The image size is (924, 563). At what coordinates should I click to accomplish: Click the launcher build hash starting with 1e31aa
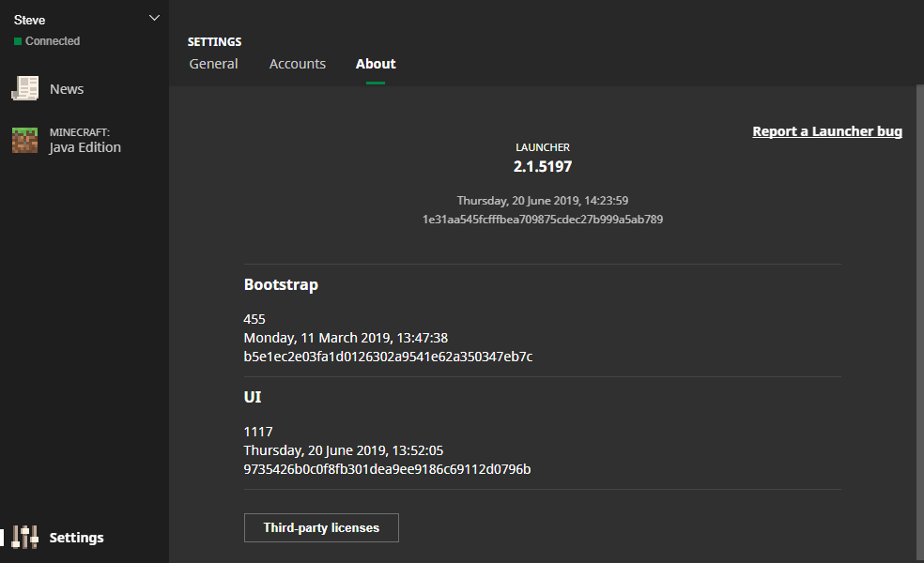[542, 220]
